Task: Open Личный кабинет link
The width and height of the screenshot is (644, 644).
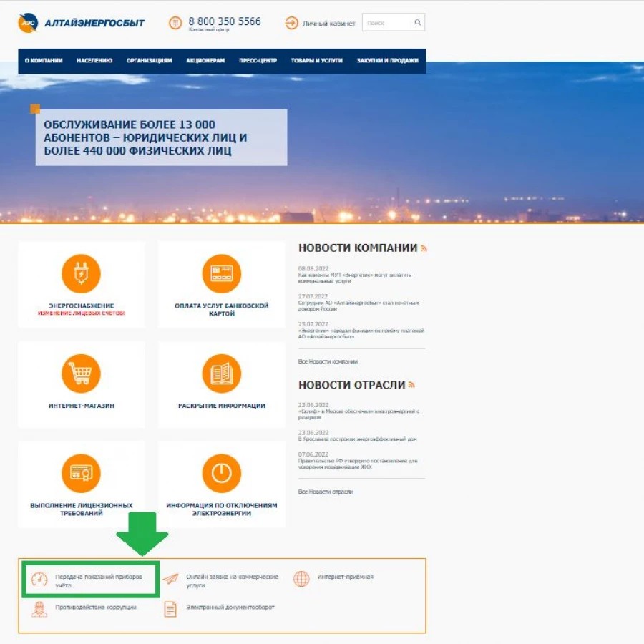Action: (328, 24)
